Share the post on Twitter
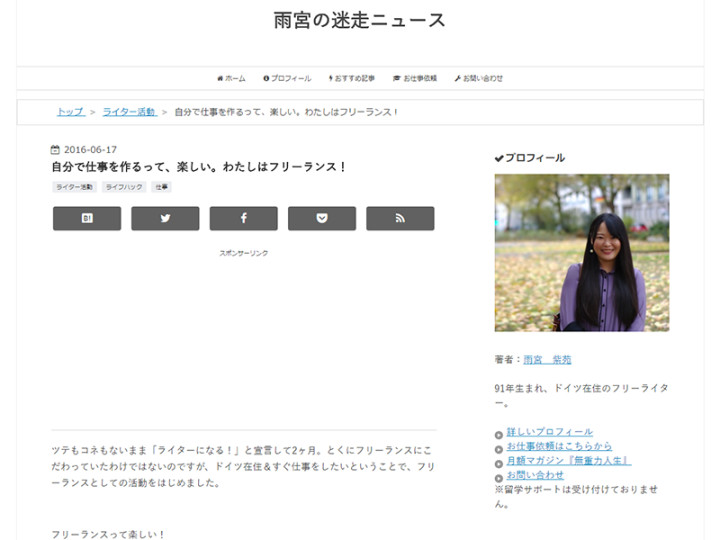Screen dimensions: 720x540 tap(165, 219)
